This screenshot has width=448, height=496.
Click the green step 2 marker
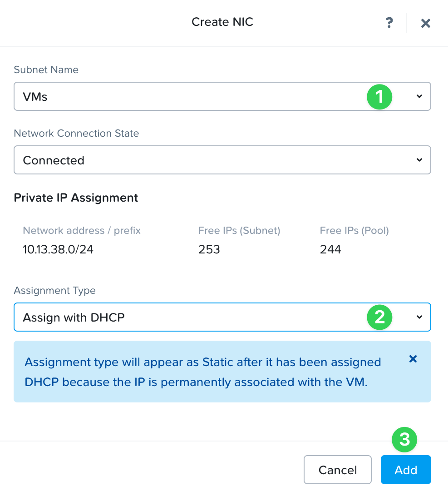tap(379, 317)
